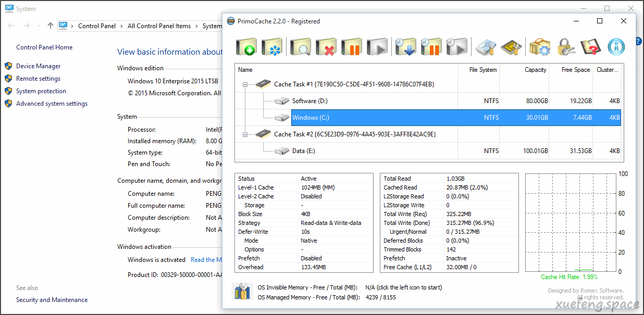Viewport: 644px width, 315px height.
Task: Click forward arrow in System window
Action: [x=26, y=26]
